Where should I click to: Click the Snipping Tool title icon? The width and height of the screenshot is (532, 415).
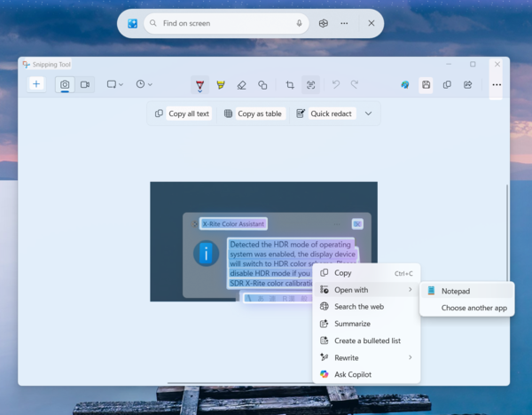[26, 65]
